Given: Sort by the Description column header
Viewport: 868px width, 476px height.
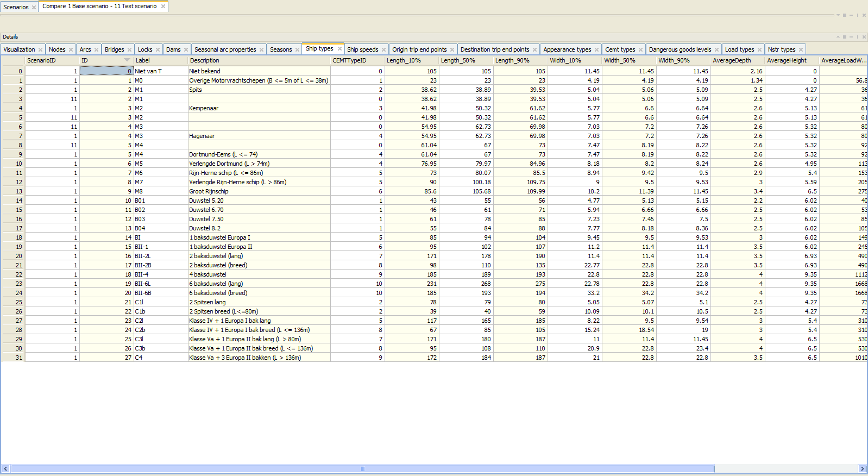Looking at the screenshot, I should coord(259,60).
